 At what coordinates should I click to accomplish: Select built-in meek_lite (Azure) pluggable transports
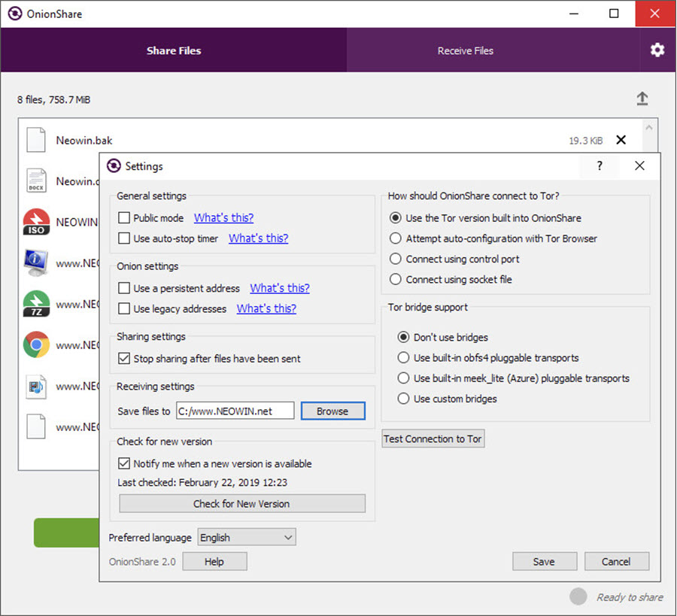click(403, 378)
